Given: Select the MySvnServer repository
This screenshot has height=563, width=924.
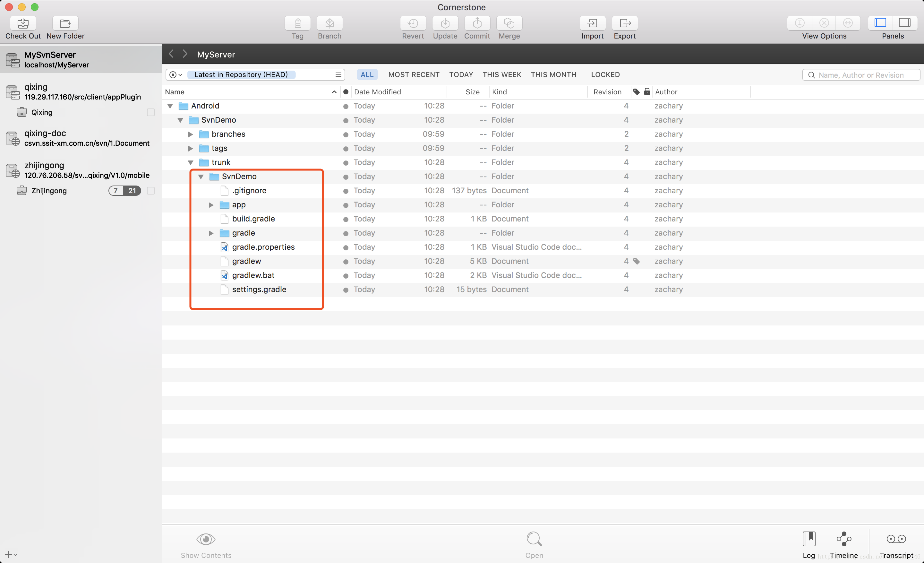Looking at the screenshot, I should (81, 60).
